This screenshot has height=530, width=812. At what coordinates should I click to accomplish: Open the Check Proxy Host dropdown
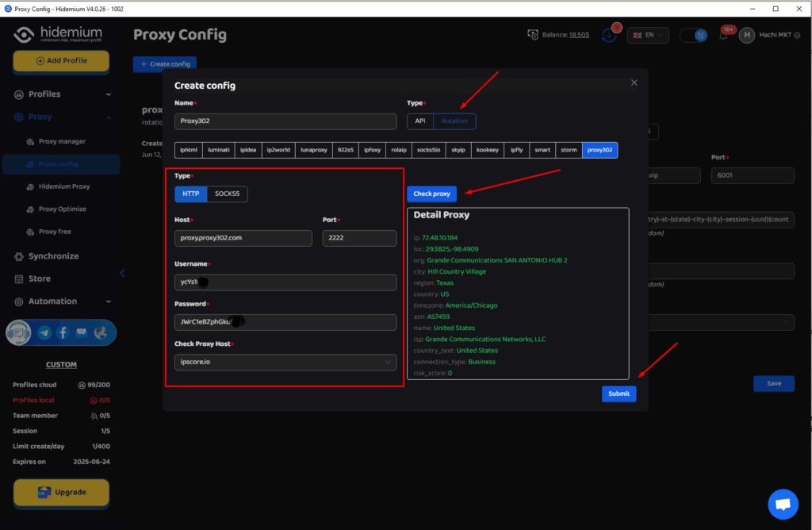click(285, 362)
